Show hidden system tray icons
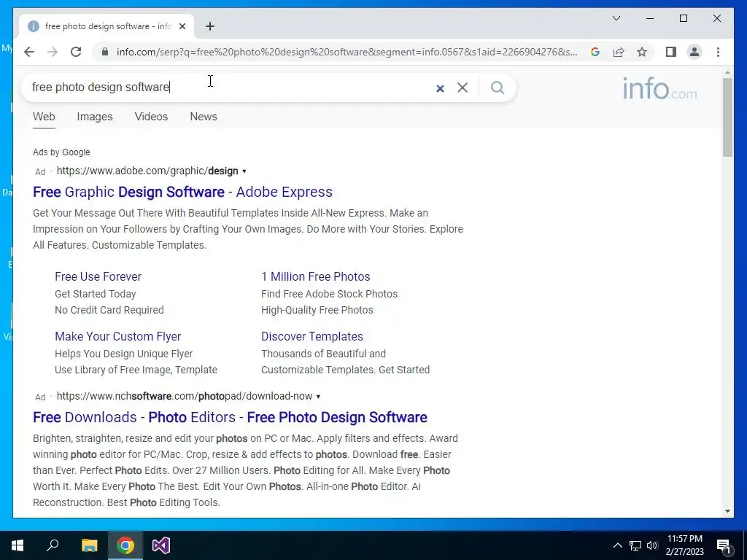The height and width of the screenshot is (560, 747). (617, 545)
